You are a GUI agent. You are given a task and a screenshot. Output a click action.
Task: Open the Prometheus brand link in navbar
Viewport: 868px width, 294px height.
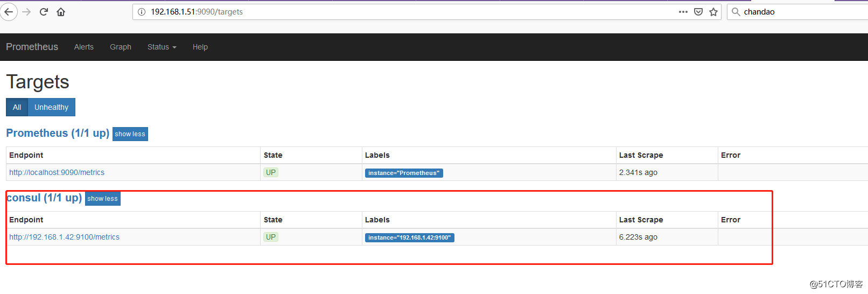32,47
